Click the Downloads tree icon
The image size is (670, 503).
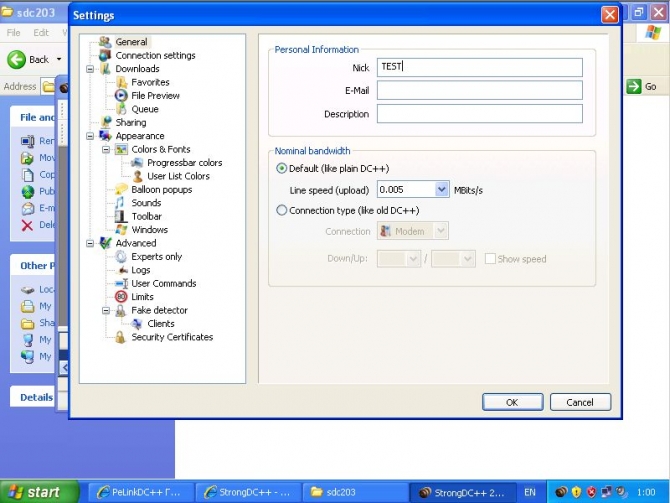point(105,69)
